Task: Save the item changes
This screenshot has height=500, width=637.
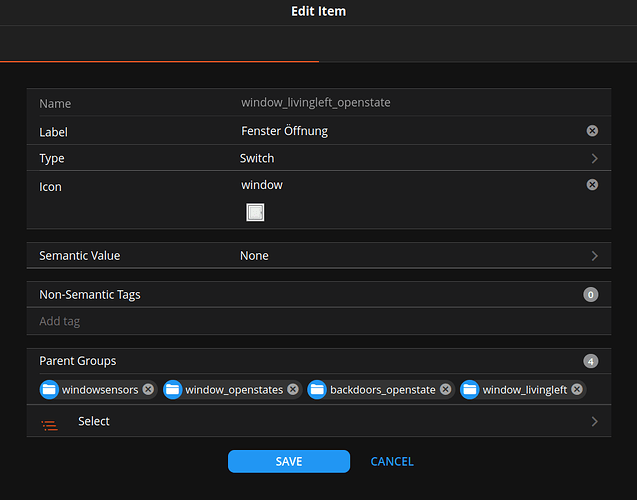Action: [288, 461]
